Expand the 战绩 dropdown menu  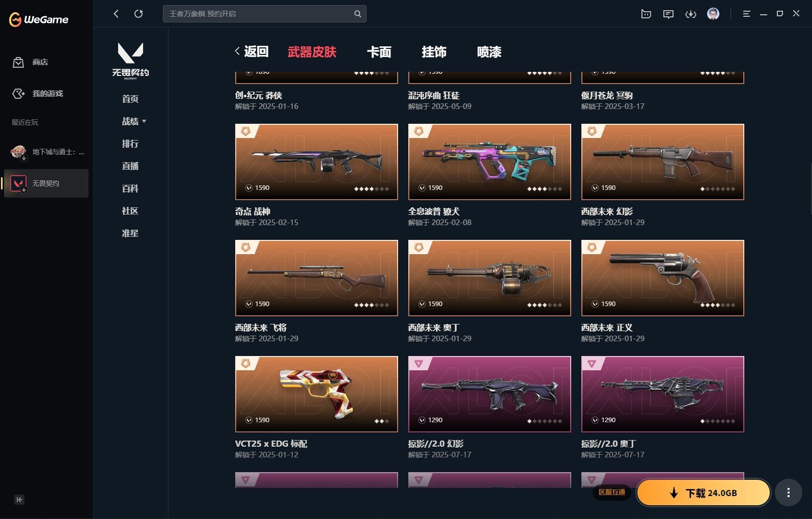tap(134, 121)
